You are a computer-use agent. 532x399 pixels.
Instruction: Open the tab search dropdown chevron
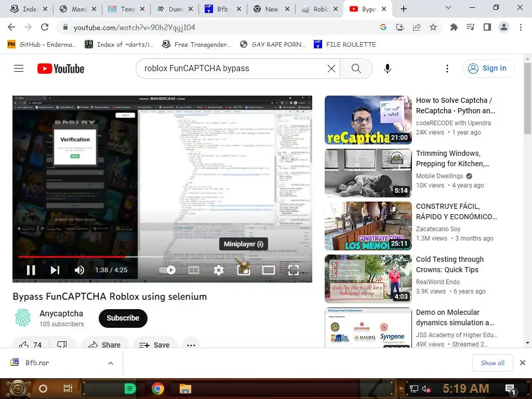448,7
